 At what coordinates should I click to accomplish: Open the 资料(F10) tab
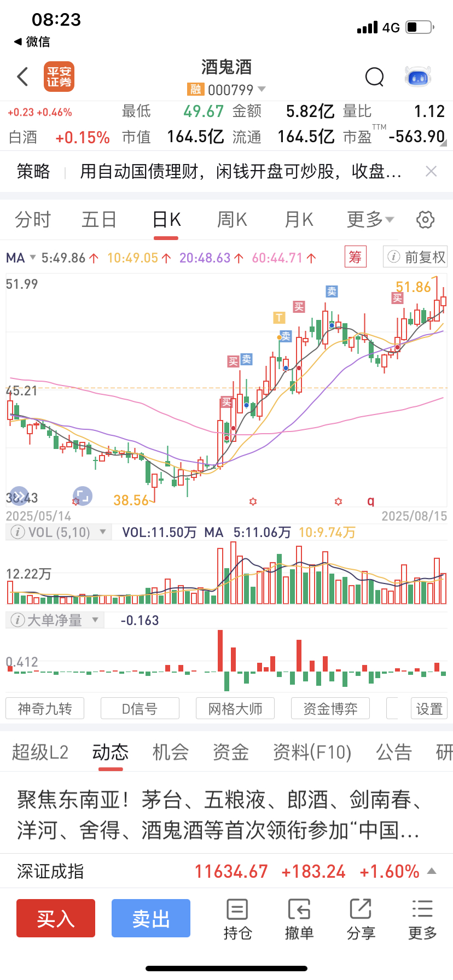click(312, 752)
